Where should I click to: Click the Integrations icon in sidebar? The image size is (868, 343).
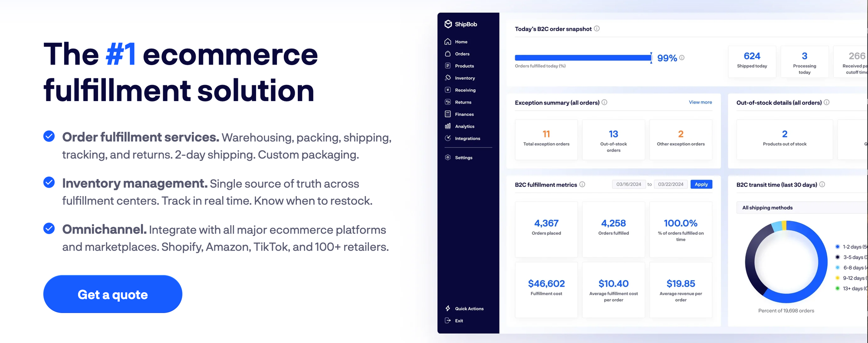pos(448,138)
